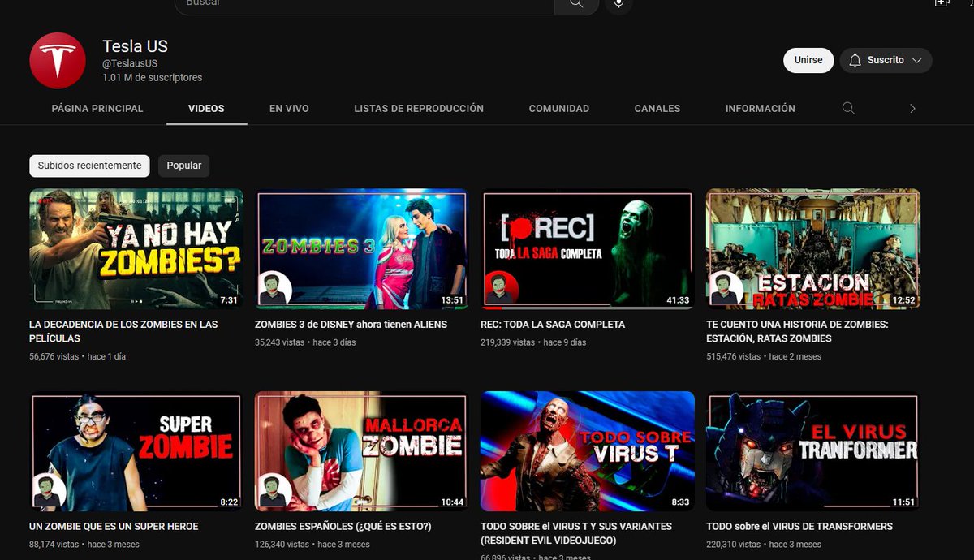Viewport: 974px width, 560px height.
Task: Click the 8:33 duration badge
Action: [680, 502]
